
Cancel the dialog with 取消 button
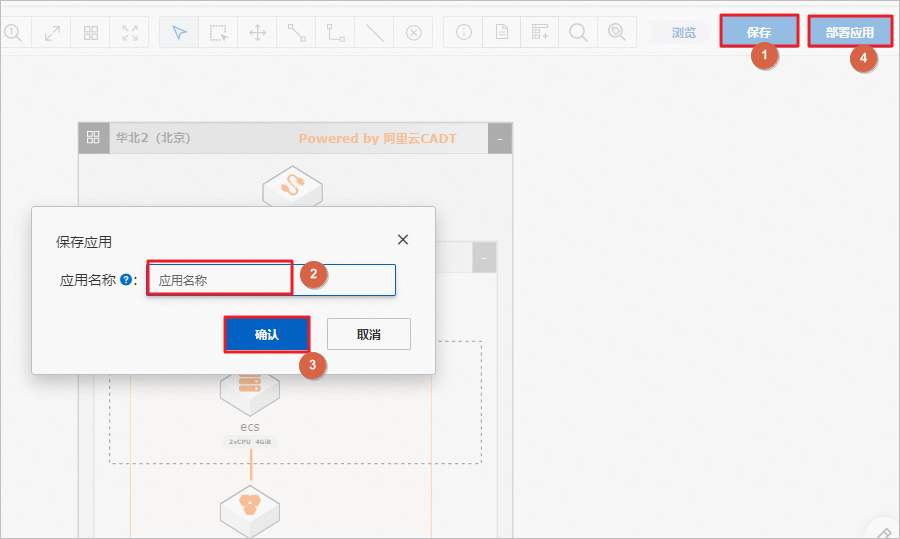click(368, 334)
